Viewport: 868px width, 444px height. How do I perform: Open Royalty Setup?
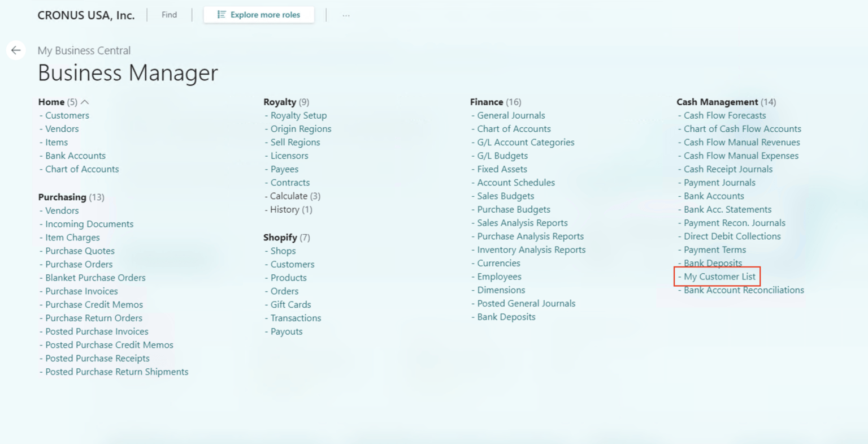point(298,115)
